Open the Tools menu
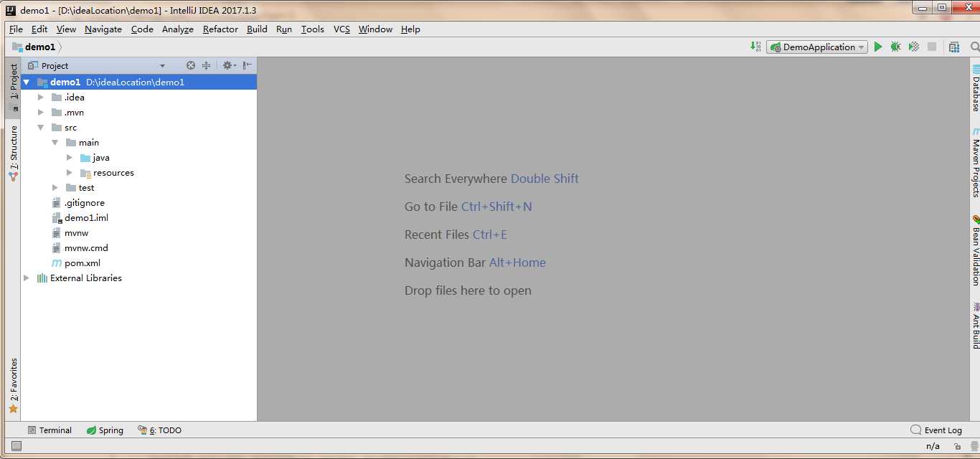Image resolution: width=980 pixels, height=459 pixels. click(313, 29)
